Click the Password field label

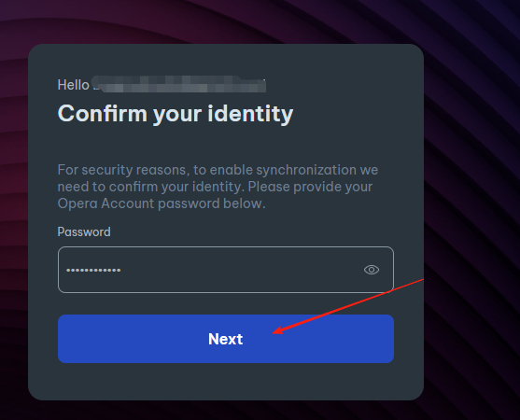point(84,232)
